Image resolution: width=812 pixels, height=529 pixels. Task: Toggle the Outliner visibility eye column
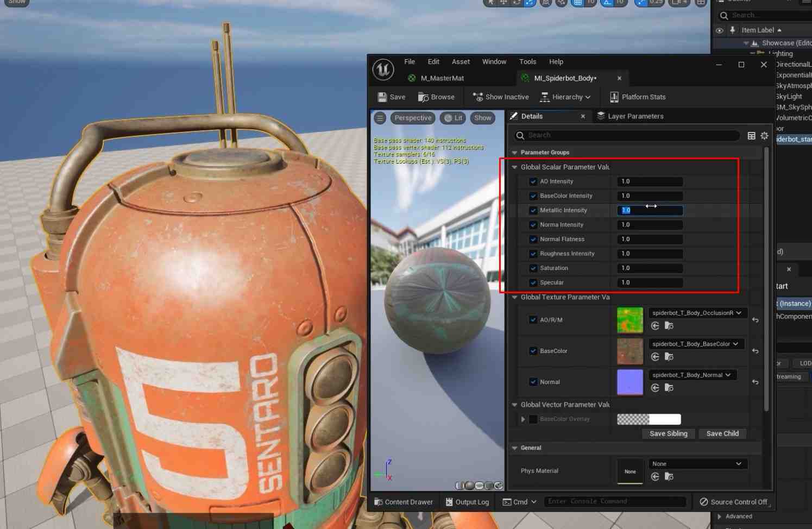(x=719, y=30)
